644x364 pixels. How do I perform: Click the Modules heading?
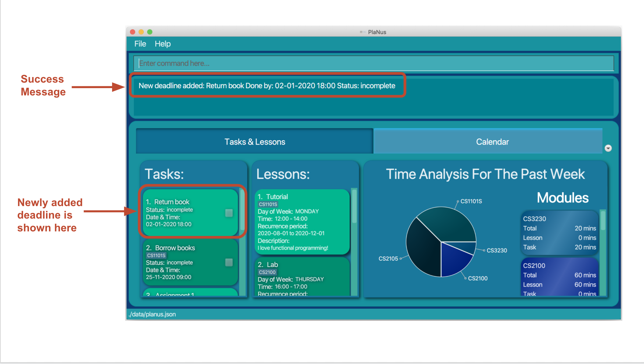pos(563,198)
